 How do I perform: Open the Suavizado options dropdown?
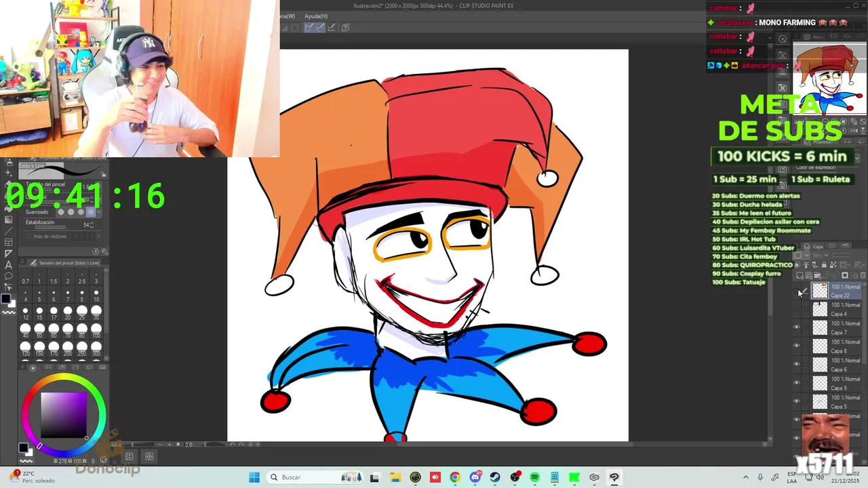[99, 211]
